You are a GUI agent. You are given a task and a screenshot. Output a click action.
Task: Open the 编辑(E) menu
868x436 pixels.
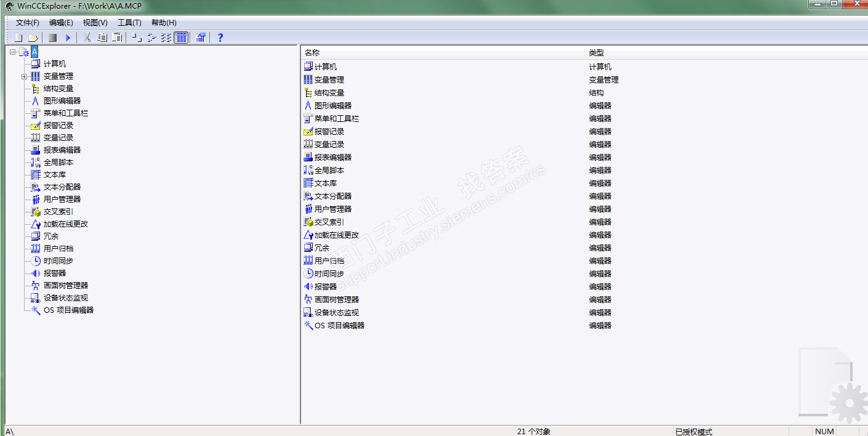click(61, 22)
